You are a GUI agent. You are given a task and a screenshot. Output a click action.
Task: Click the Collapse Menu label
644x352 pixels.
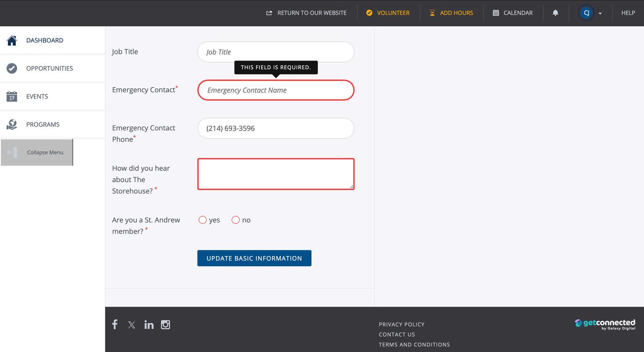45,153
